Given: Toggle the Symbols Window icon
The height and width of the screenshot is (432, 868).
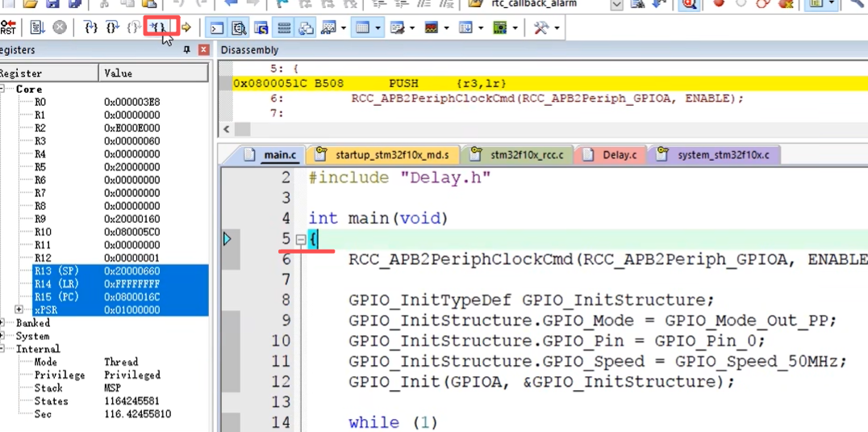Looking at the screenshot, I should tap(261, 27).
